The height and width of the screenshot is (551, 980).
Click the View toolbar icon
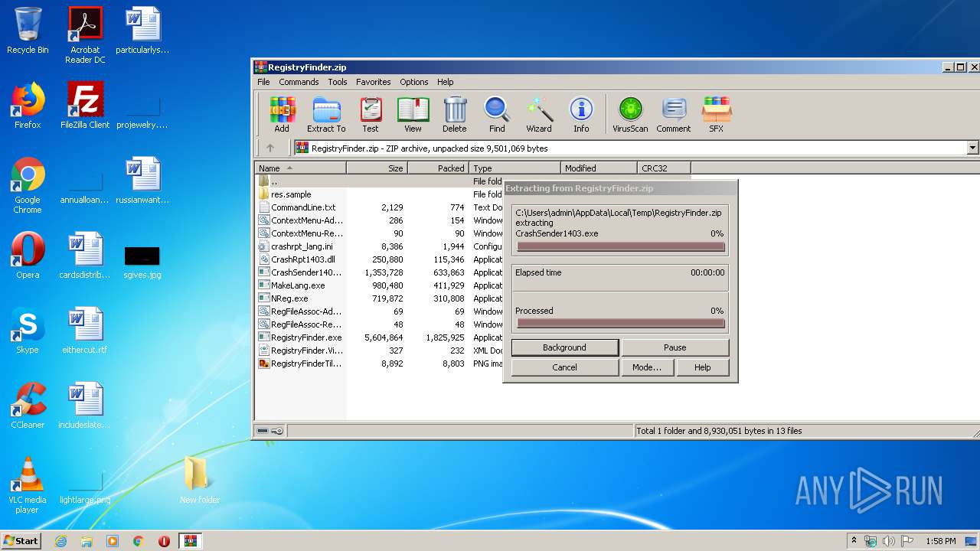(x=413, y=115)
